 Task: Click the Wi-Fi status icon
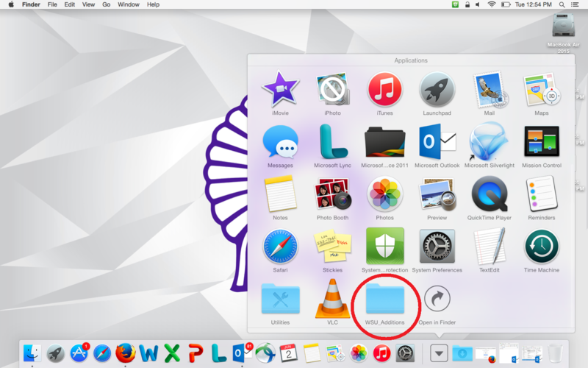(491, 4)
